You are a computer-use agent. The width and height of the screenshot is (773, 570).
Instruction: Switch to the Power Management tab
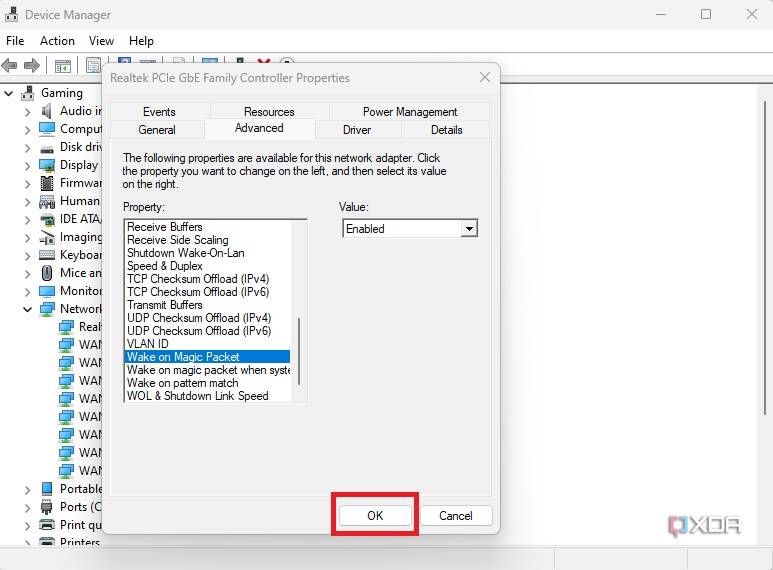point(410,112)
